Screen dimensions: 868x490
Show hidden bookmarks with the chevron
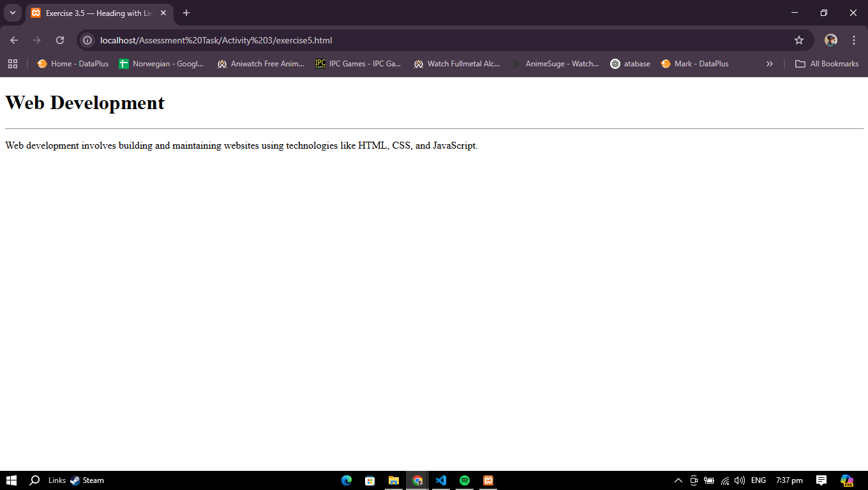[x=769, y=64]
